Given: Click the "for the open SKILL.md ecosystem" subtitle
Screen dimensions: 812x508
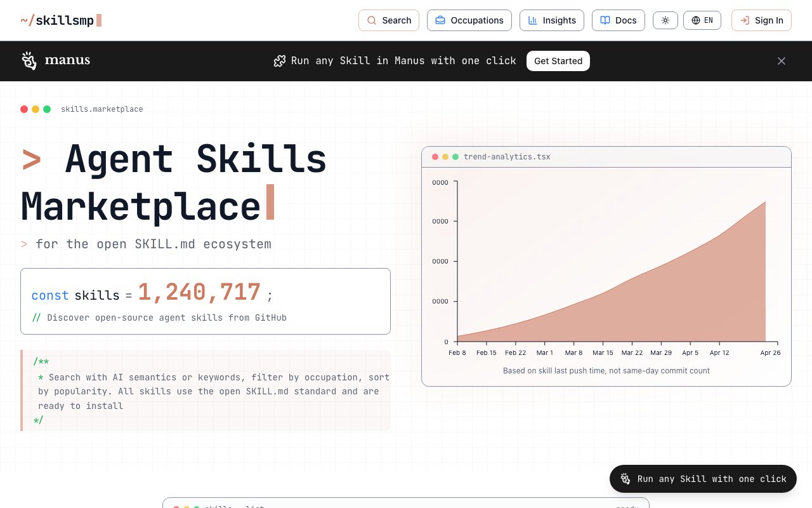Looking at the screenshot, I should click(154, 244).
